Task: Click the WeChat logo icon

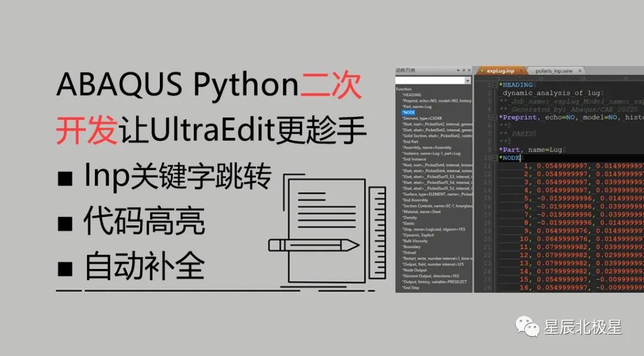Action: [x=527, y=326]
